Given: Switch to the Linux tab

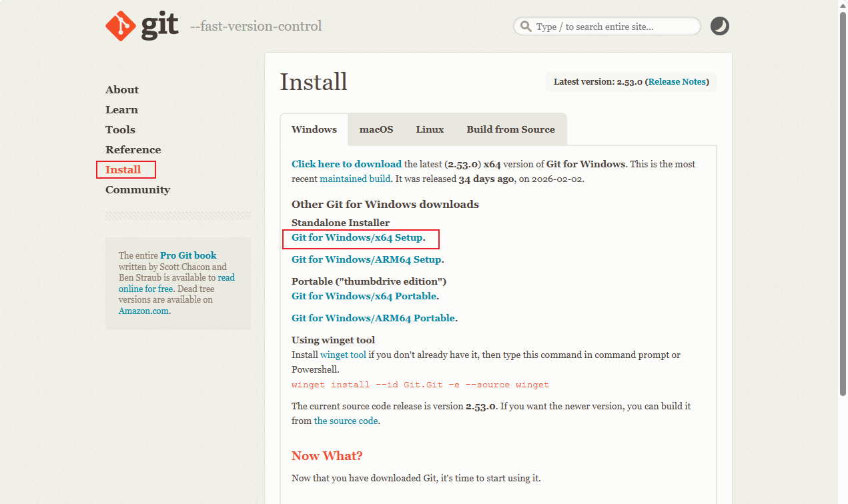Looking at the screenshot, I should [430, 129].
